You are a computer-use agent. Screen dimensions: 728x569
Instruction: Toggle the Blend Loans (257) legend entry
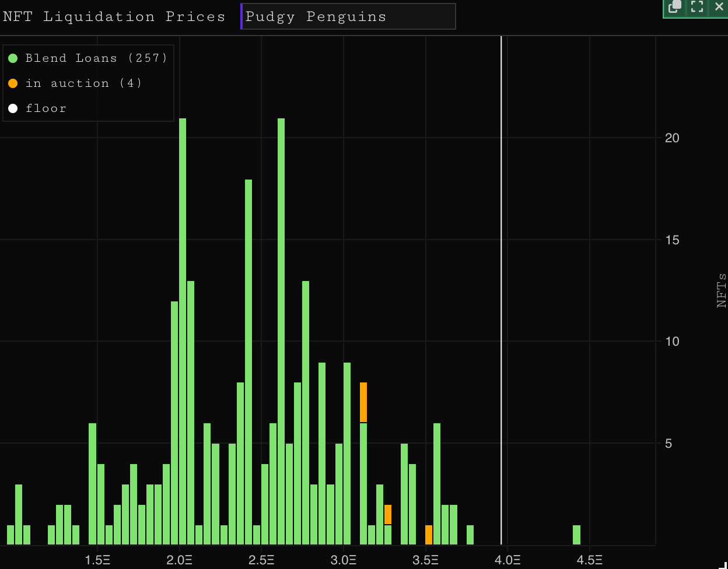tap(88, 58)
